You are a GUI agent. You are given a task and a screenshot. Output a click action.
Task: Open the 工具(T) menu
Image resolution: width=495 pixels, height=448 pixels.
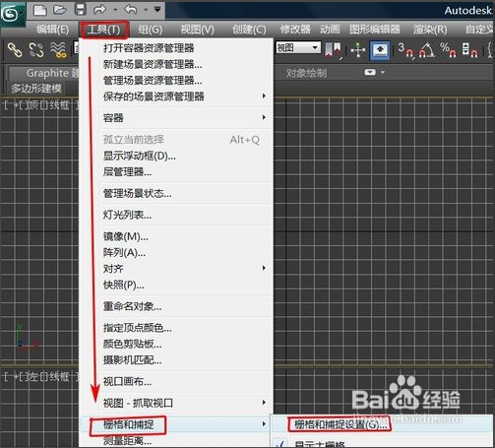pos(104,30)
